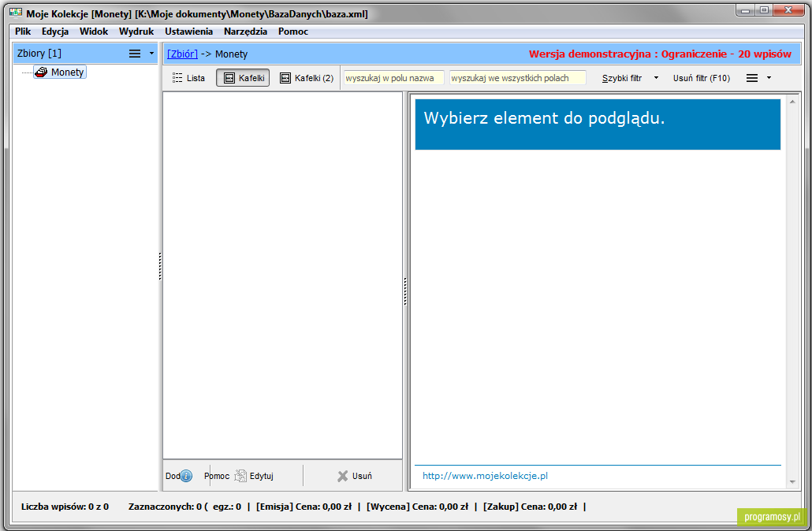This screenshot has width=812, height=531.
Task: Click preview scrollbar up arrow
Action: coord(792,102)
